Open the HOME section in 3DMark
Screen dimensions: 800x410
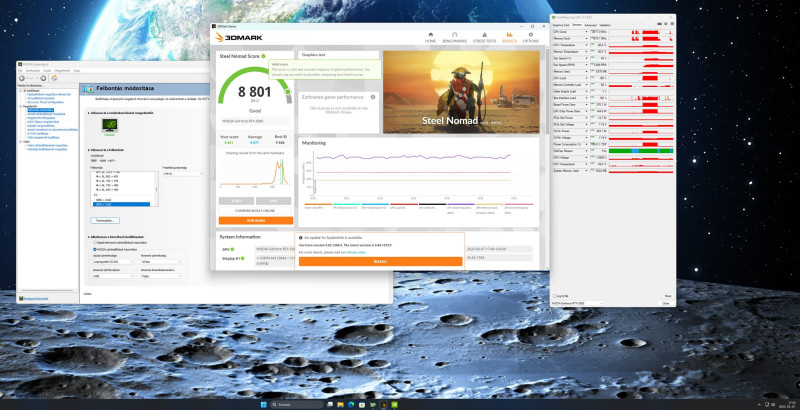pos(431,37)
